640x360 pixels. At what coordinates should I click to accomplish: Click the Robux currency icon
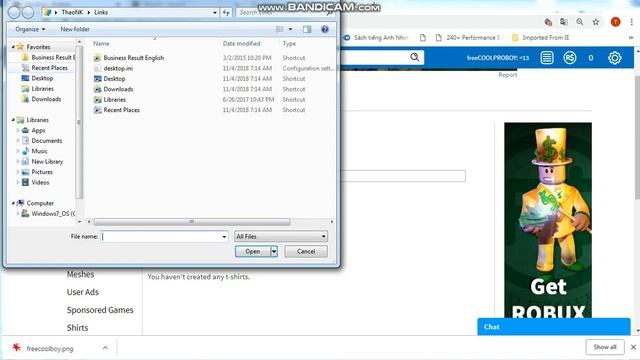coord(569,58)
